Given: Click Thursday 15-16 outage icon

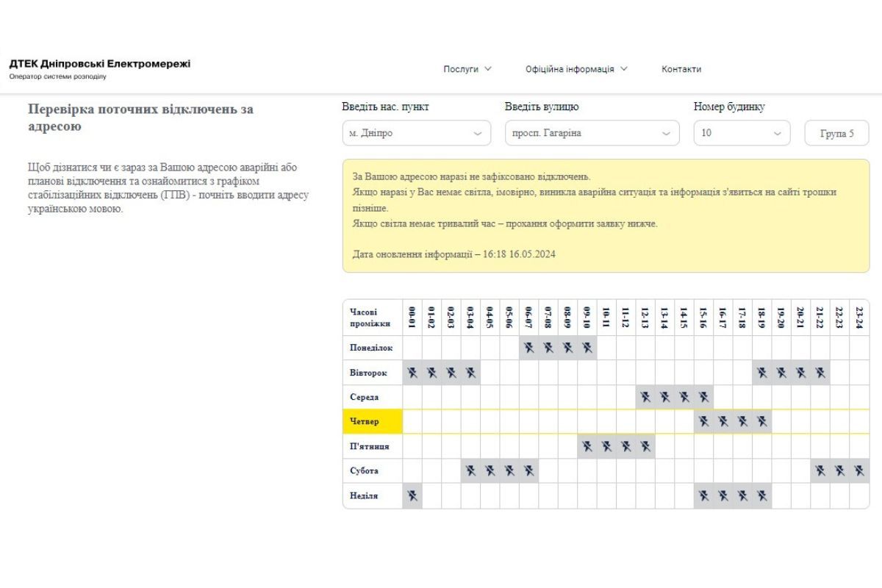Looking at the screenshot, I should 703,421.
